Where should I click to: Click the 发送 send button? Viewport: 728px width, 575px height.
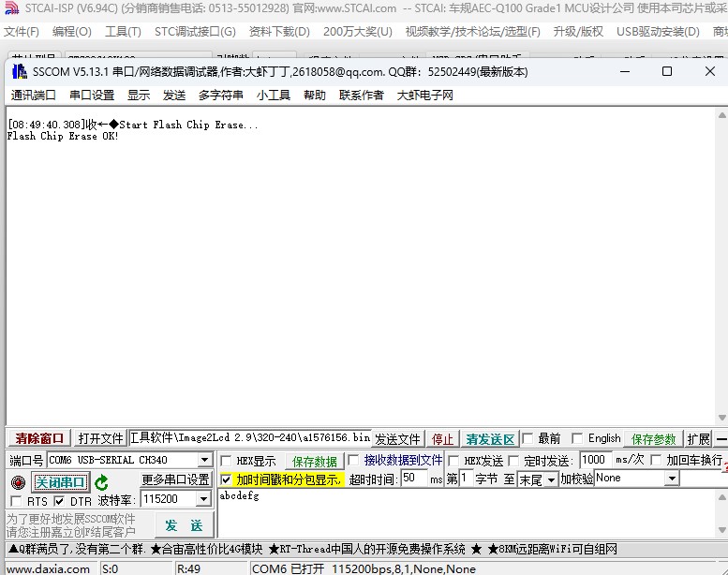184,525
